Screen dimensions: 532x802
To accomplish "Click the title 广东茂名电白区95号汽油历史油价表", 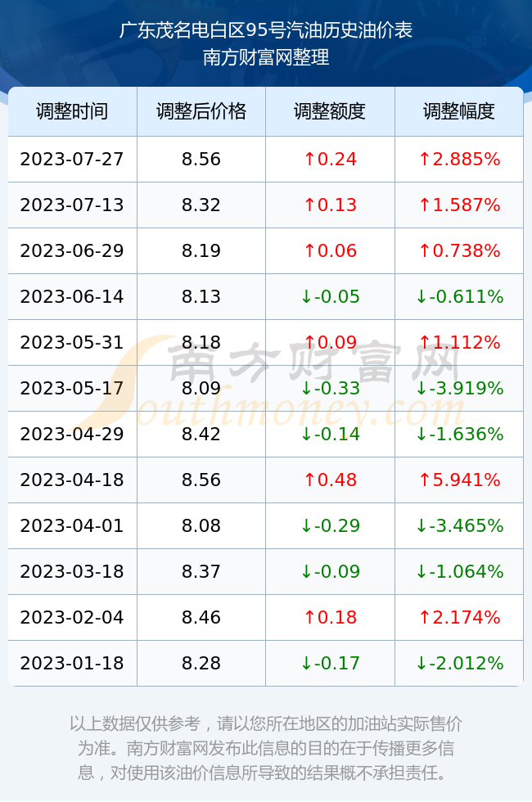I will click(x=265, y=30).
